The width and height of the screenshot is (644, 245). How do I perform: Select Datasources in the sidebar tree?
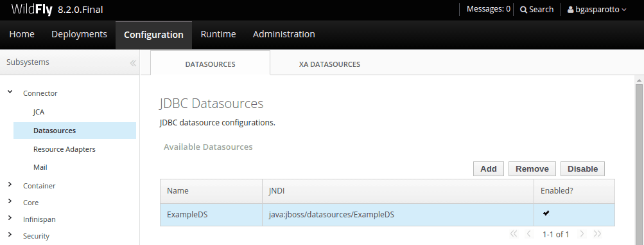74,131
